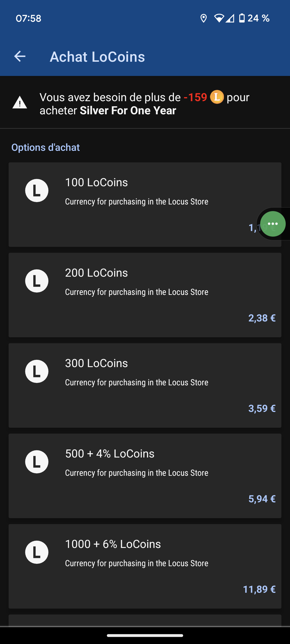Tap the orange LoCoin icon in warning
The width and height of the screenshot is (290, 644).
(217, 97)
